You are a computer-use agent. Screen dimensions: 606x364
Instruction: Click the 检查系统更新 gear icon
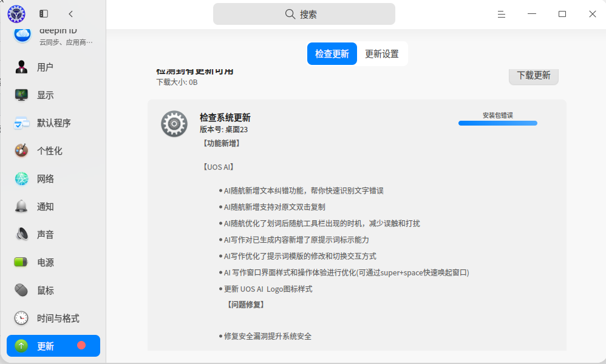[174, 124]
